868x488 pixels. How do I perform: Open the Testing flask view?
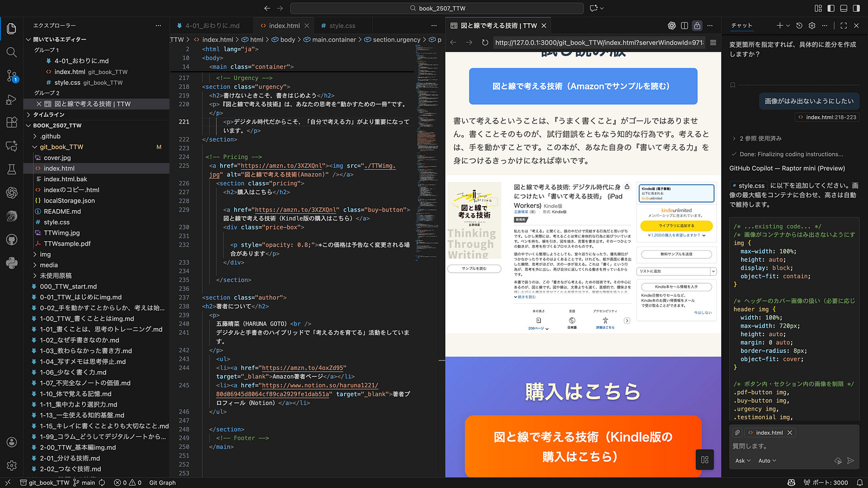[x=11, y=169]
